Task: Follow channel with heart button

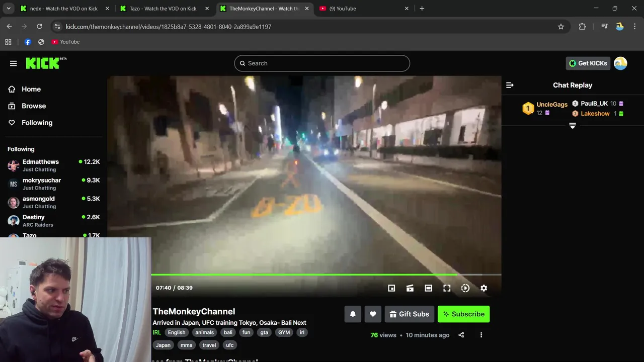Action: pyautogui.click(x=373, y=314)
